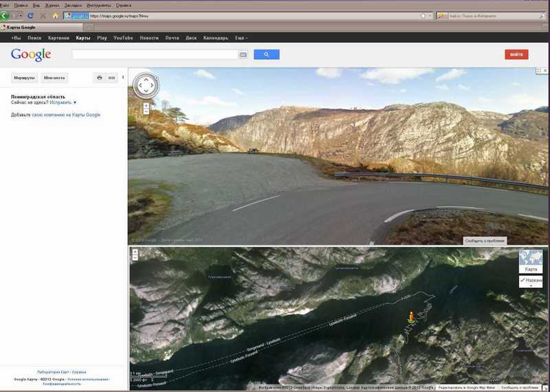Click the browser reload button
This screenshot has height=392, width=550.
(31, 15)
